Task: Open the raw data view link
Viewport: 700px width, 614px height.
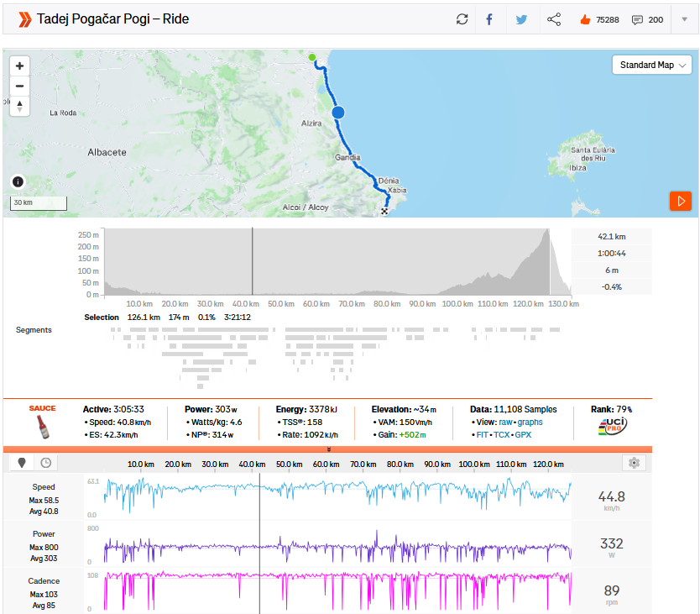Action: coord(506,422)
